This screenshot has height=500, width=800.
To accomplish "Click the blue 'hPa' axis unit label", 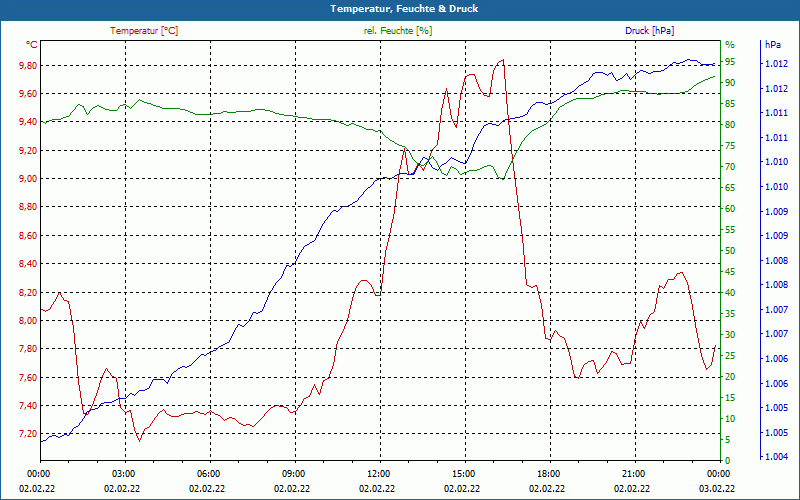I will click(x=772, y=45).
